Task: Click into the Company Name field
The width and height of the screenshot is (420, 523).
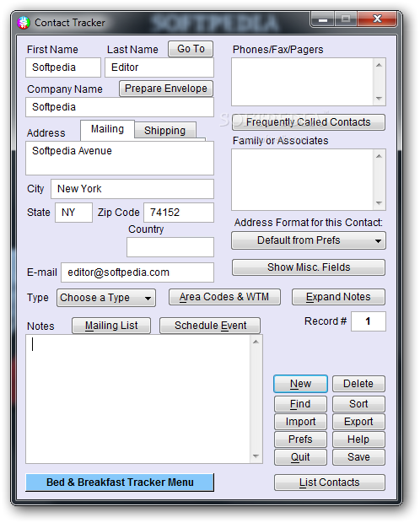Action: tap(120, 107)
